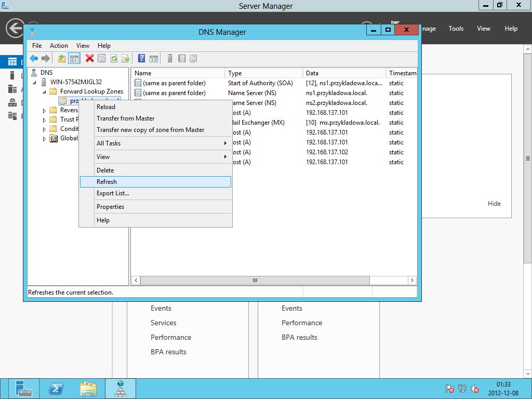This screenshot has width=532, height=399.
Task: Click the Name column header
Action: pos(178,73)
